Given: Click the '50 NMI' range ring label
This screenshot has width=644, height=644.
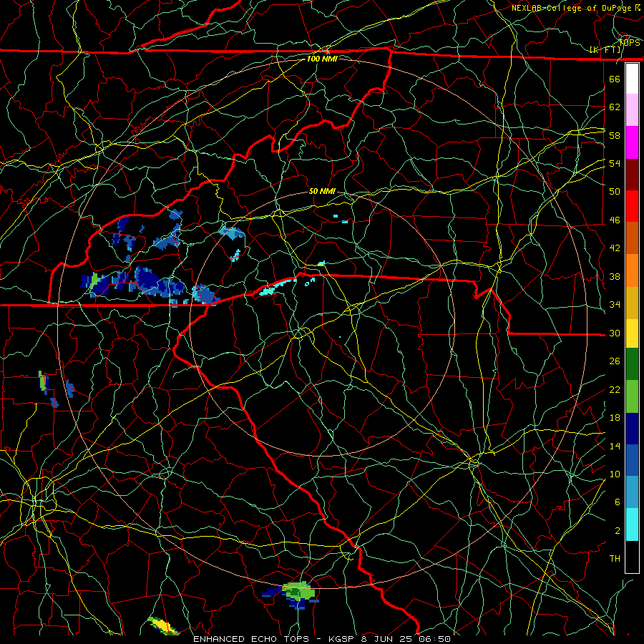Looking at the screenshot, I should pos(322,191).
